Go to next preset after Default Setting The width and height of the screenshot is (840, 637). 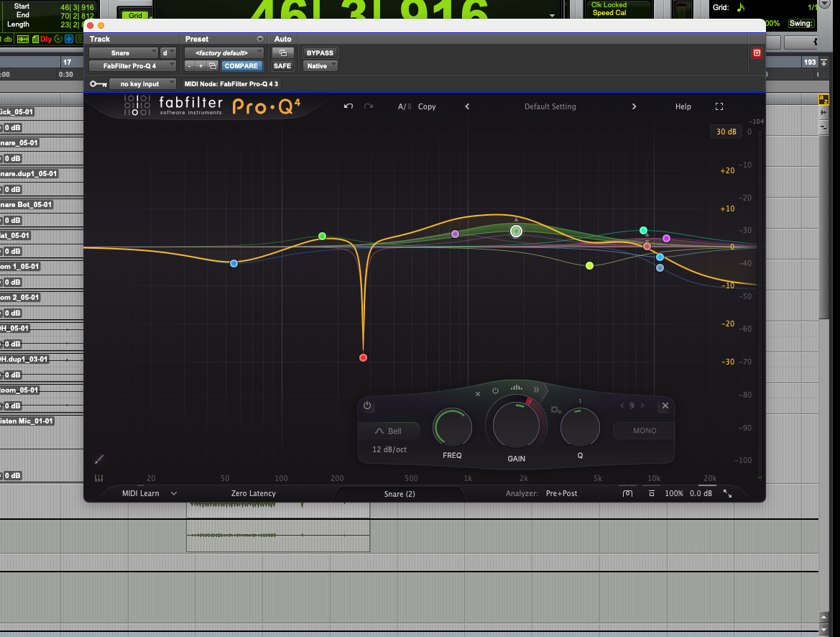pyautogui.click(x=634, y=106)
